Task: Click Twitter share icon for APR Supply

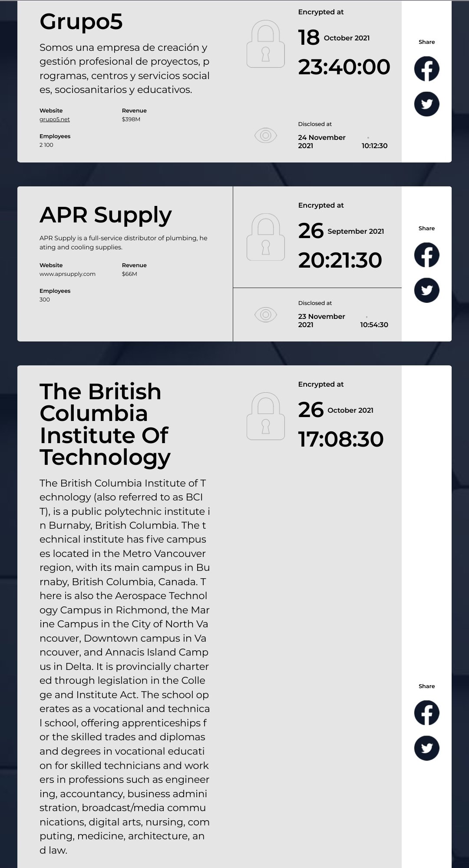Action: [426, 290]
